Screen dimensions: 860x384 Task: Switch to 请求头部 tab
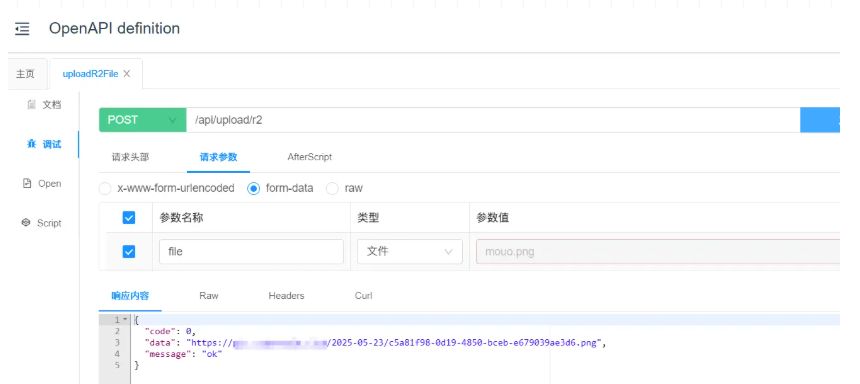[x=130, y=157]
